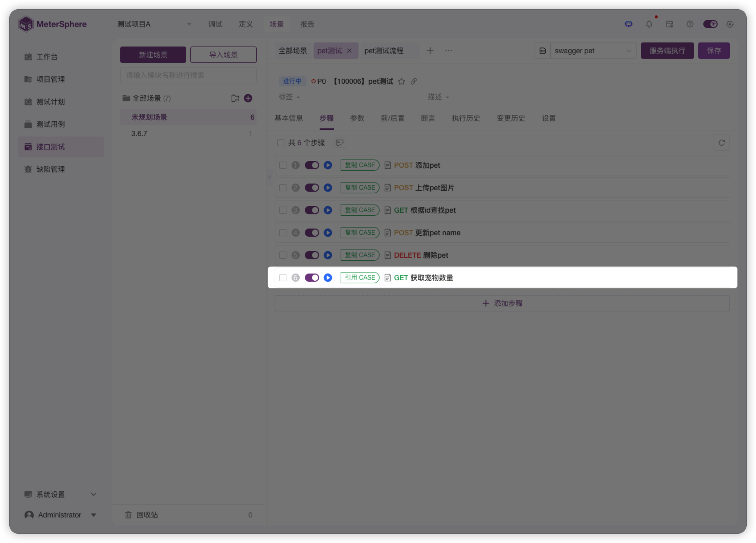756x543 pixels.
Task: Disable step 6 获取宠物数量 toggle
Action: pos(312,278)
